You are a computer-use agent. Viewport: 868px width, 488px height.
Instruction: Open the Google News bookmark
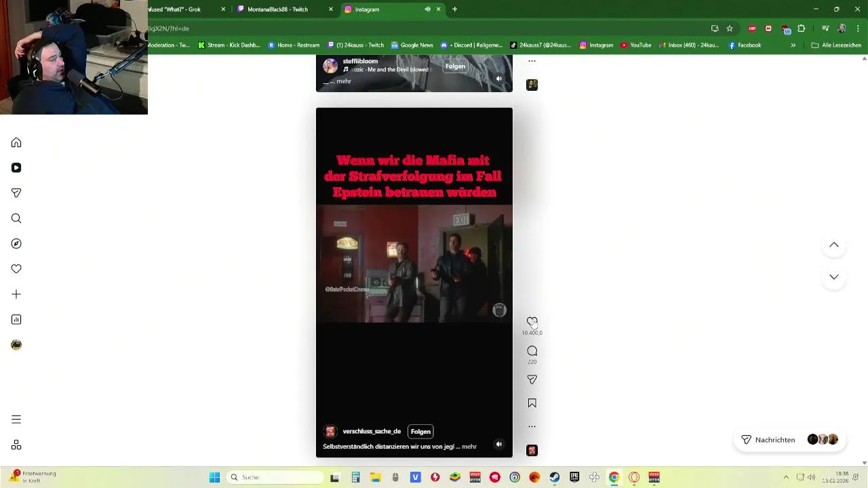tap(412, 45)
